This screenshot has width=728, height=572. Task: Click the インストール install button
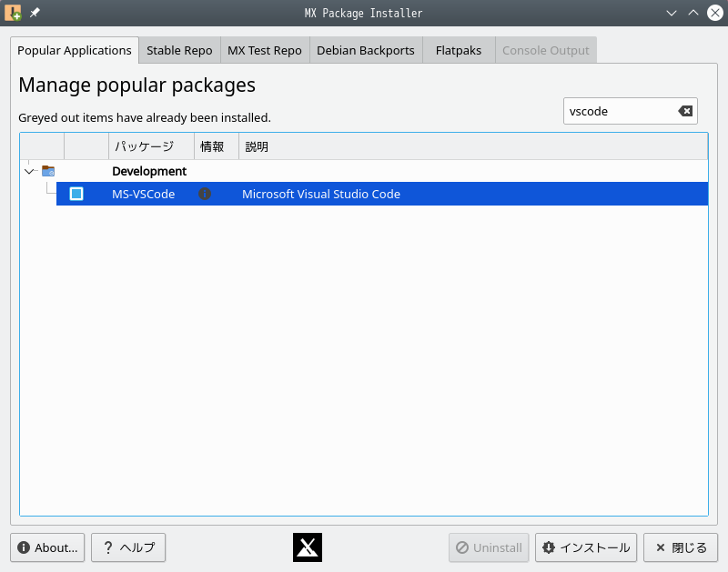click(x=586, y=547)
